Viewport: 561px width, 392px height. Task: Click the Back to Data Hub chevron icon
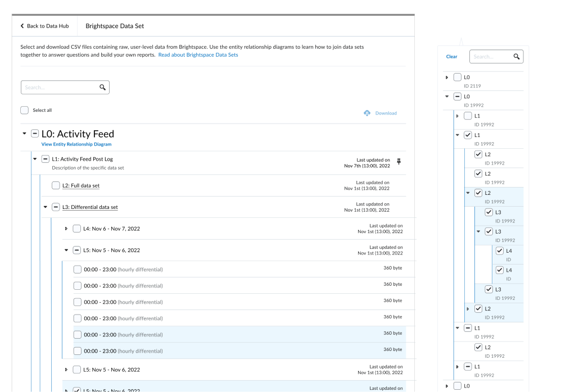(x=22, y=26)
